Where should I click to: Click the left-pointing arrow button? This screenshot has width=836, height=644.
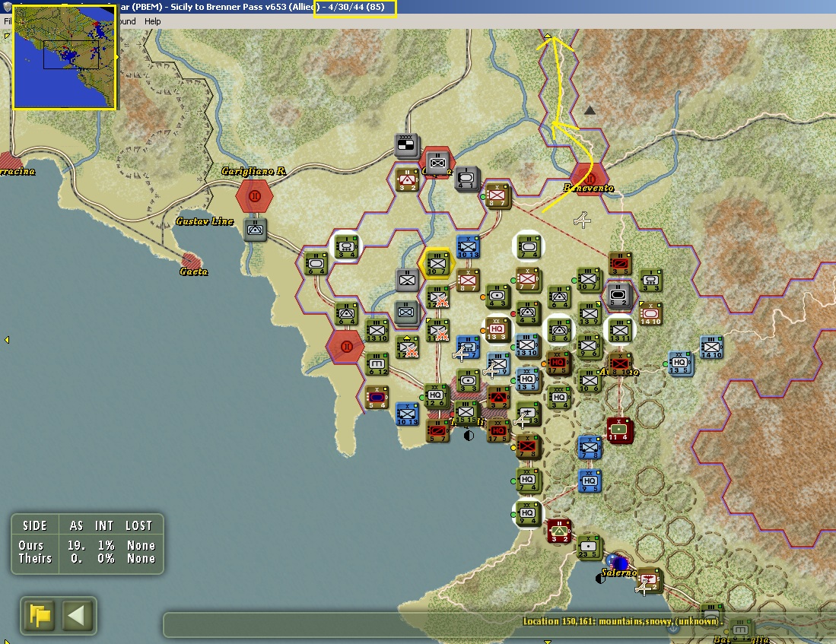[x=77, y=616]
